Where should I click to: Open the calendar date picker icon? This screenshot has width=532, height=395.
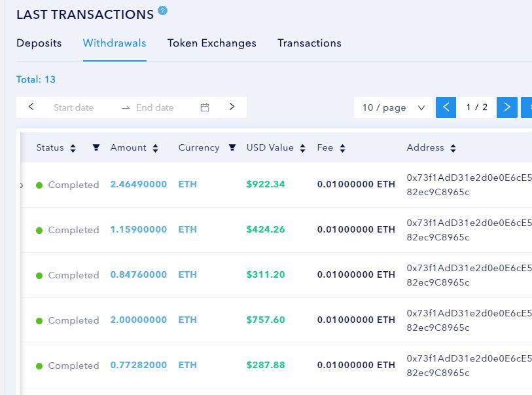pos(205,107)
